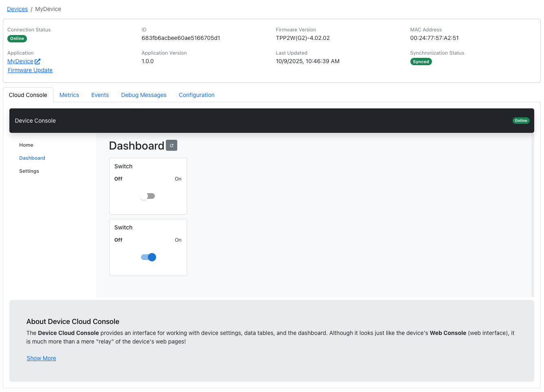The width and height of the screenshot is (544, 392).
Task: Turn off the second Switch toggle
Action: point(148,257)
